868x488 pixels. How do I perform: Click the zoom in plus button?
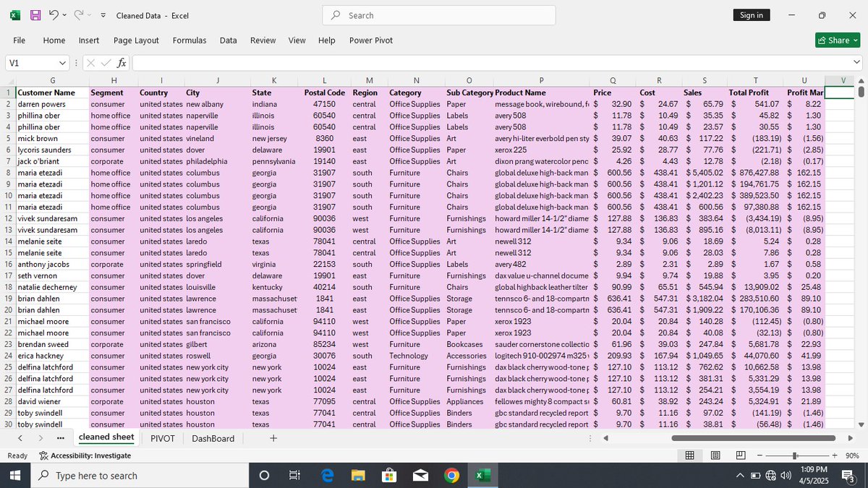pos(834,455)
